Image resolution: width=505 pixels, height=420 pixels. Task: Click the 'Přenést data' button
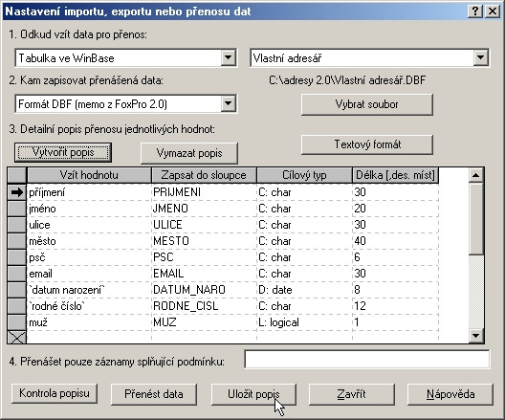click(154, 394)
